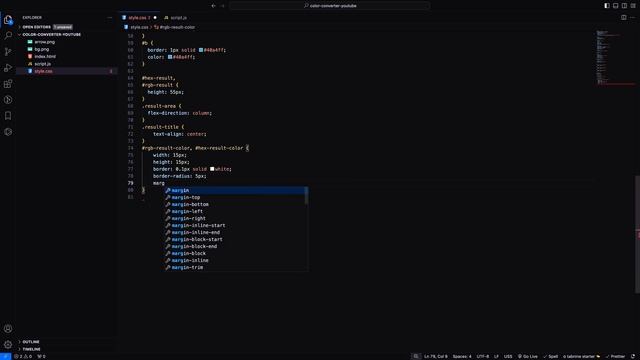Open the Explorer more actions ellipsis
The image size is (640, 360).
click(x=109, y=18)
